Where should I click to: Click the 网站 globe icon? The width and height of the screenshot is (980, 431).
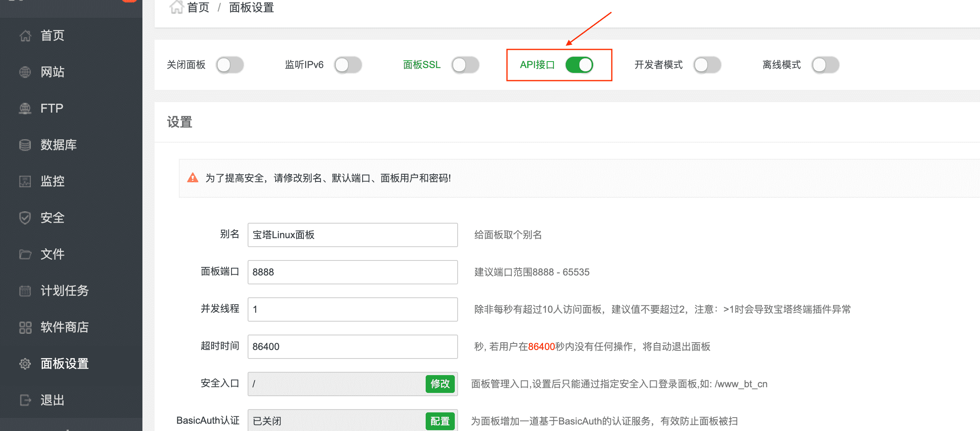25,72
